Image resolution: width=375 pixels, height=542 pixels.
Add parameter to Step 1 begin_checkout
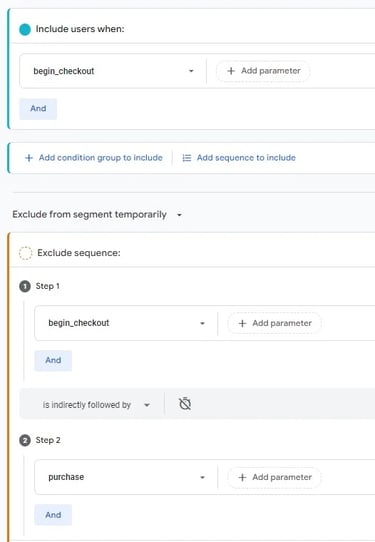274,323
